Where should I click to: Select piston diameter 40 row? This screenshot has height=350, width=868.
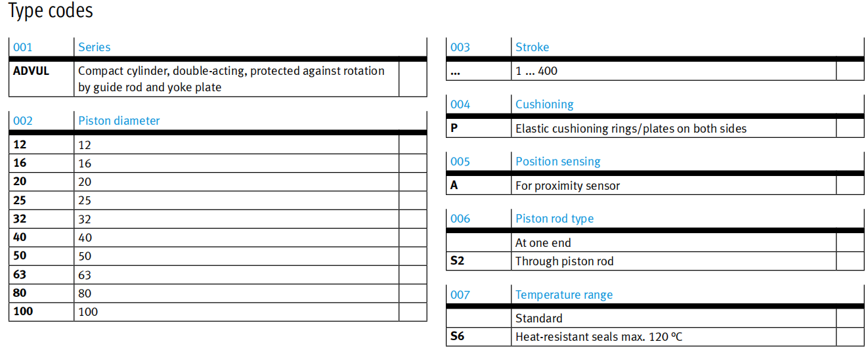click(x=217, y=237)
